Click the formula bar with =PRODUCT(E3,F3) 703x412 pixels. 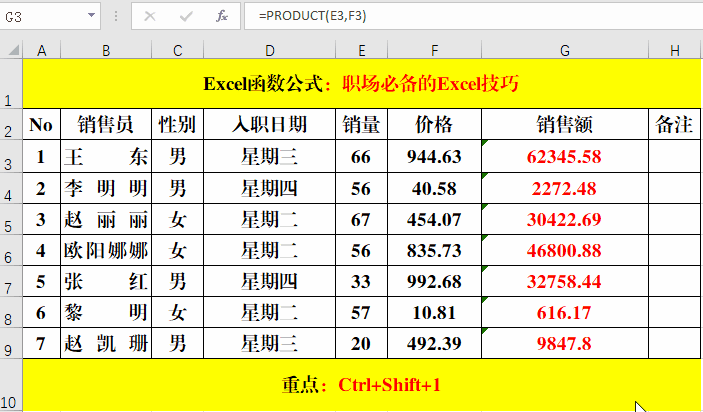(x=473, y=17)
